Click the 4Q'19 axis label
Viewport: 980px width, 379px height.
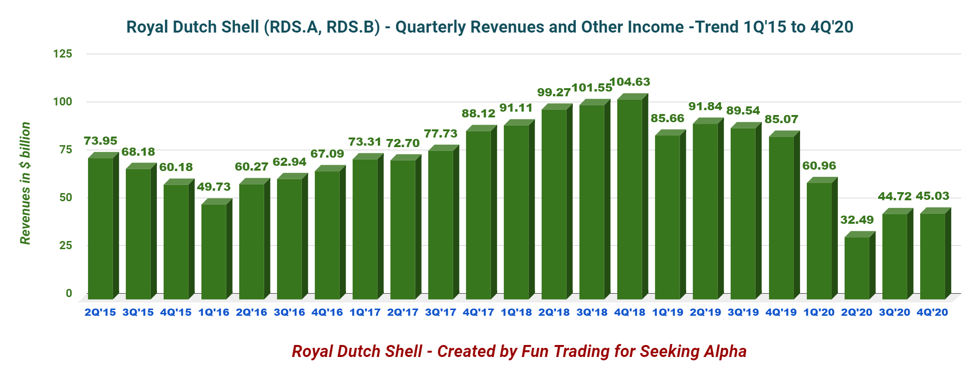click(x=781, y=312)
